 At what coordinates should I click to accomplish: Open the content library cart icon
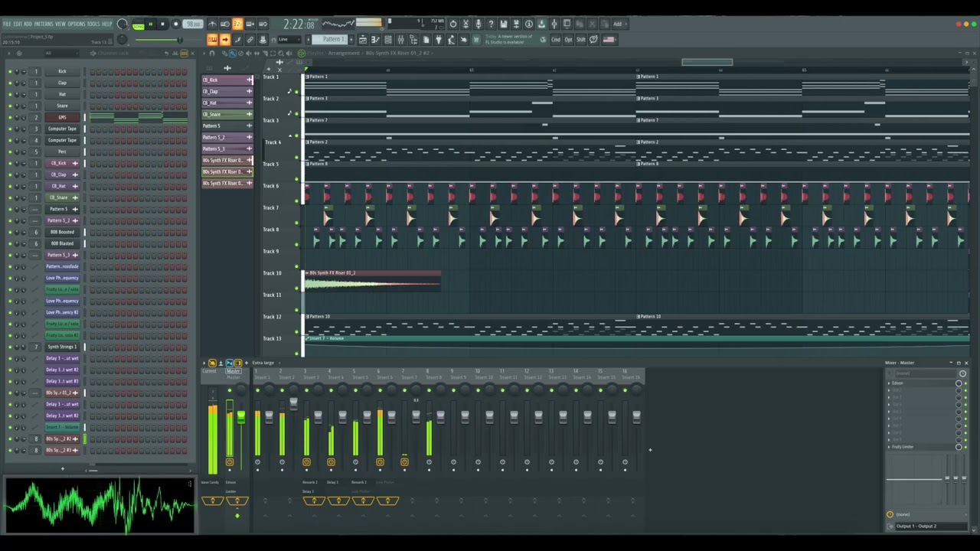475,40
